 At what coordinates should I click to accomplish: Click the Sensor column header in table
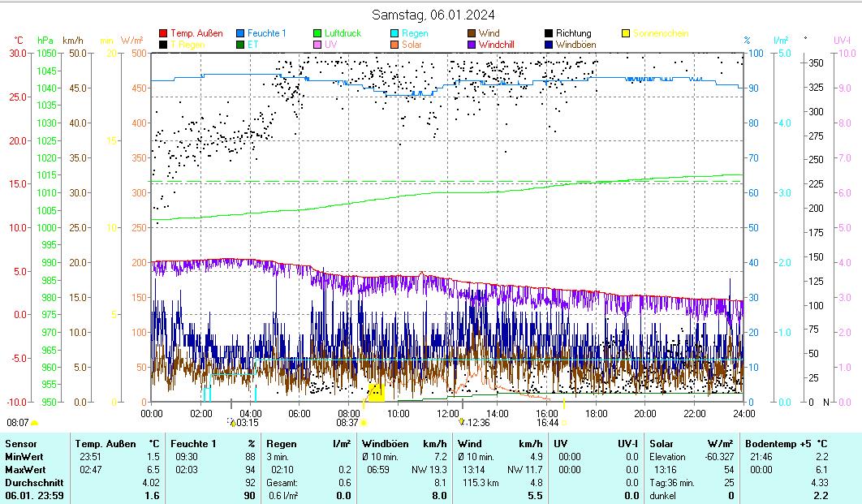[x=21, y=444]
